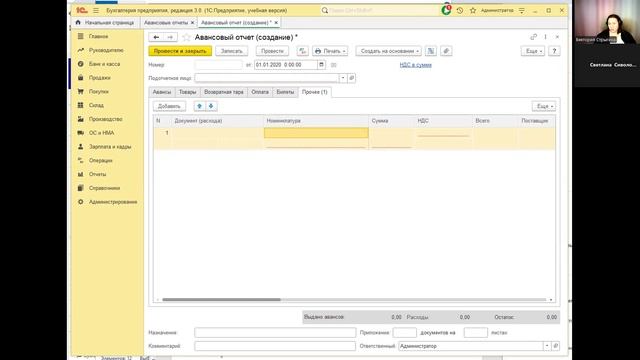Click the листах pages count field
This screenshot has height=360, width=640.
tap(476, 333)
